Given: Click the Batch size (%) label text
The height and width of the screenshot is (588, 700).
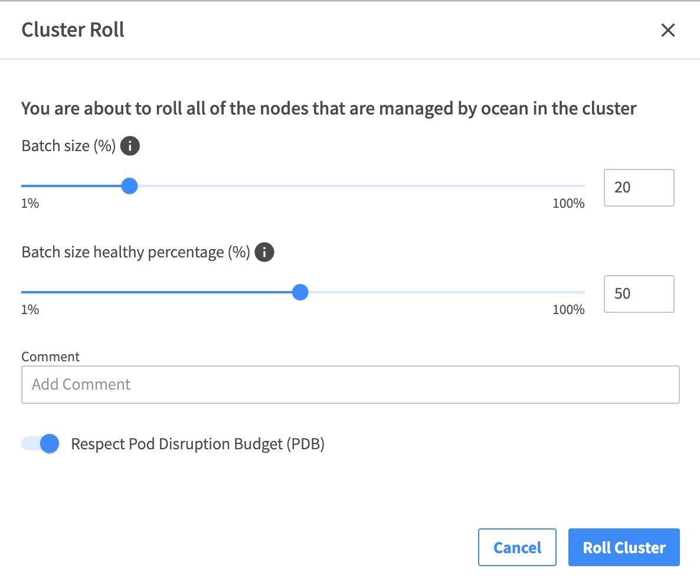Looking at the screenshot, I should 68,146.
